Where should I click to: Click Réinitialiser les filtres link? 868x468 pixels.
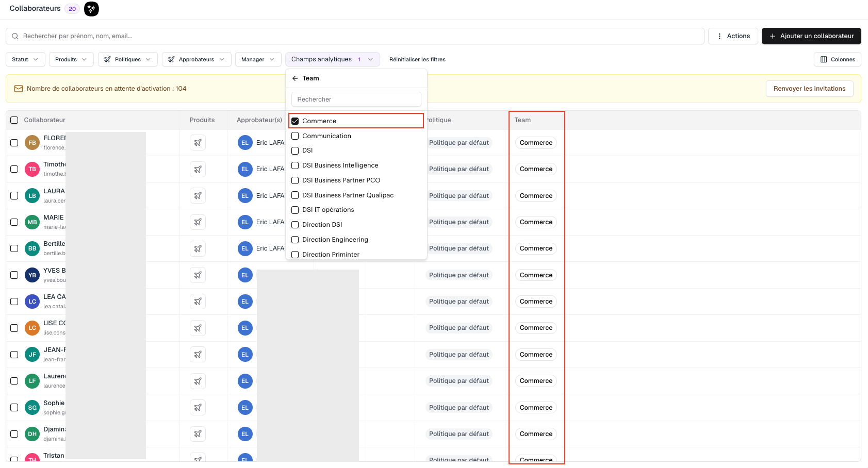[417, 59]
